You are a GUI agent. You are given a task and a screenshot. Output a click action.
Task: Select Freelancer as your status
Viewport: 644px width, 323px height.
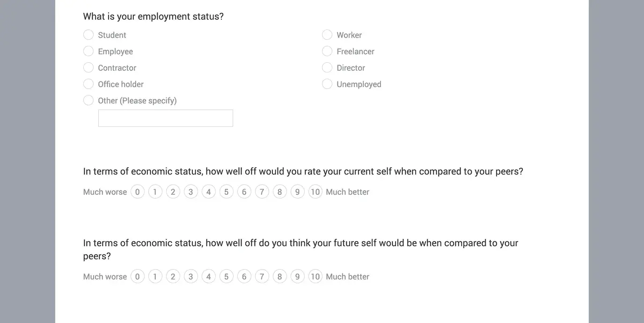click(x=327, y=51)
